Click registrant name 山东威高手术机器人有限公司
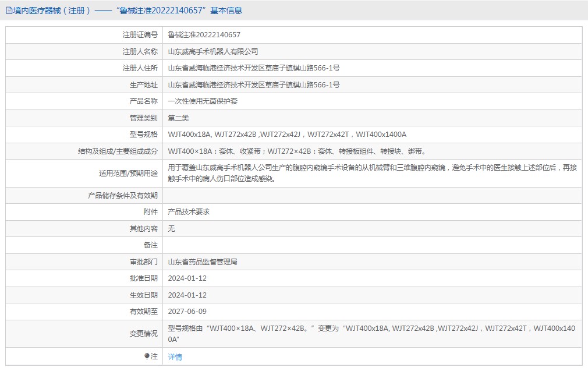The image size is (588, 371). pos(213,52)
